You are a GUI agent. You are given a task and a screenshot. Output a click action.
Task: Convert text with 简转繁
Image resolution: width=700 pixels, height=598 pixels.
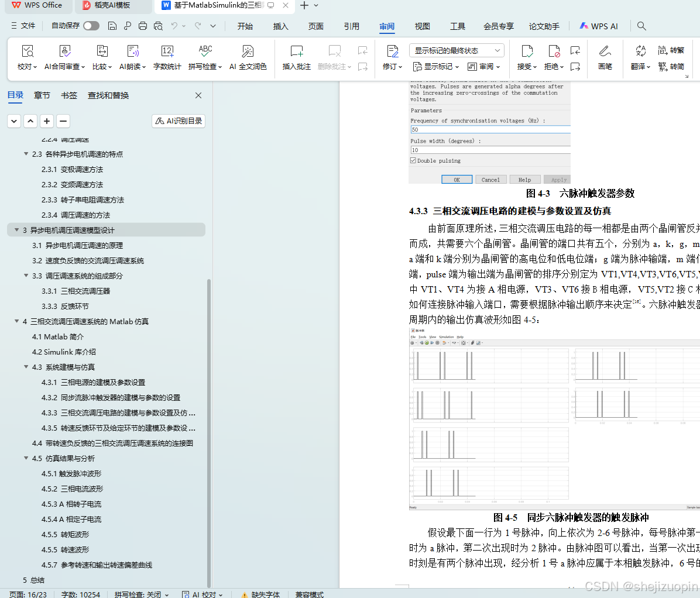(671, 50)
